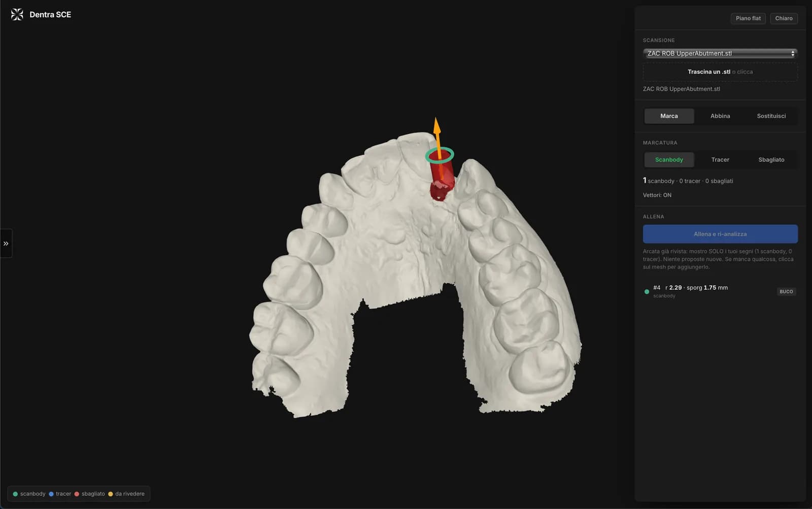Click the BUCO badge on item #4
The height and width of the screenshot is (509, 812).
(786, 291)
